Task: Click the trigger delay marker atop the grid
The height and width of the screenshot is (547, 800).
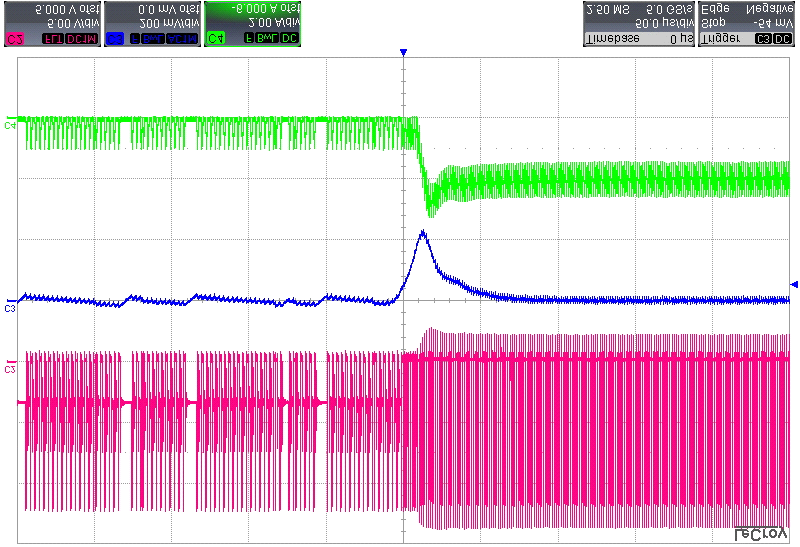Action: (x=403, y=52)
